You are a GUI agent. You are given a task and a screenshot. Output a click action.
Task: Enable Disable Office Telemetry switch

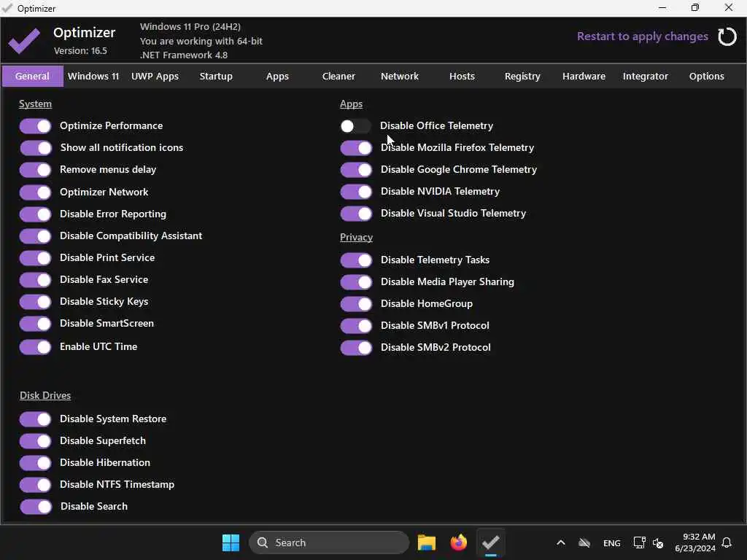click(x=355, y=126)
